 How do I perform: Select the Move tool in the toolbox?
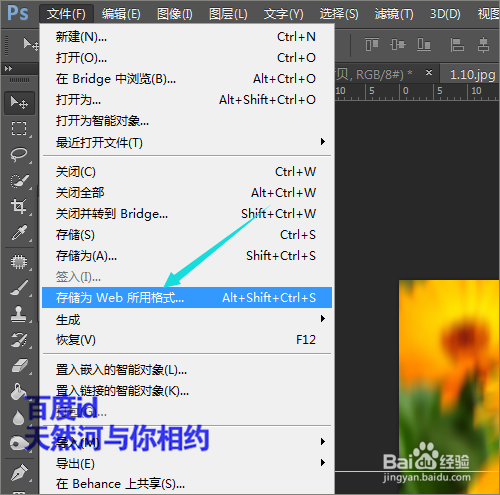[x=19, y=103]
